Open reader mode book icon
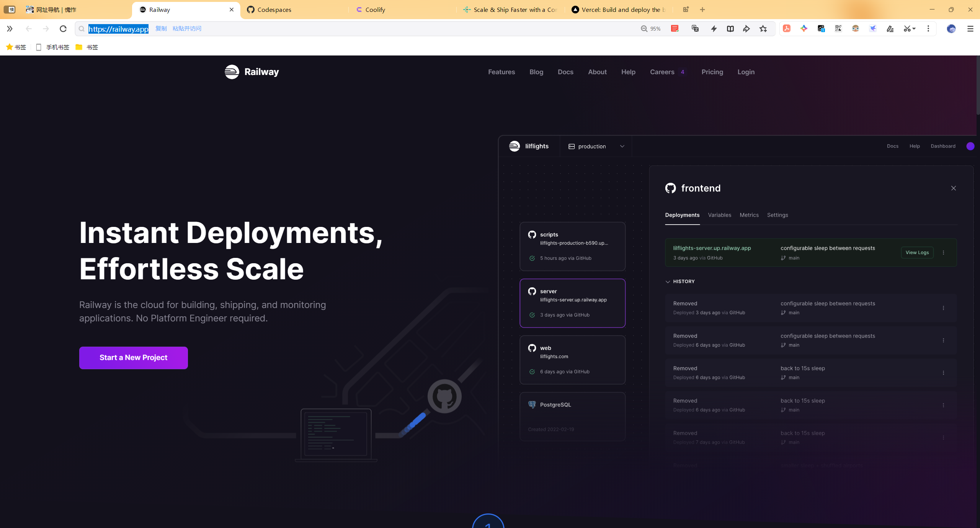 (x=730, y=29)
